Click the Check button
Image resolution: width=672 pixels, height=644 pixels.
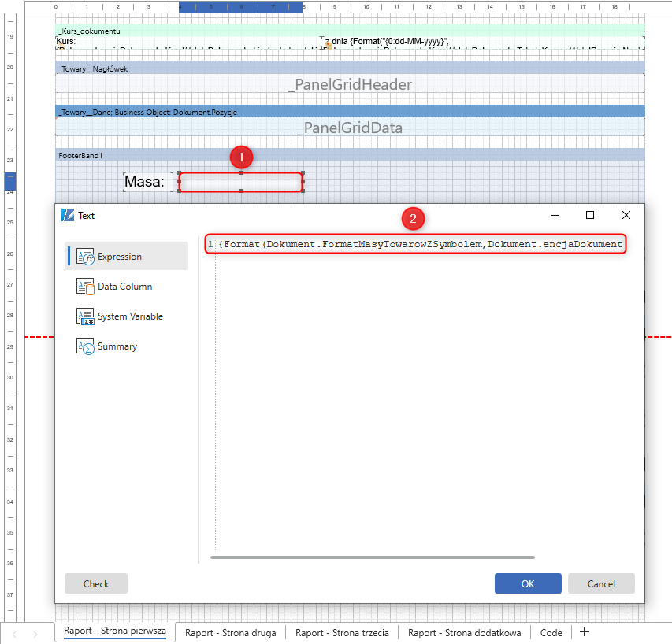coord(96,583)
